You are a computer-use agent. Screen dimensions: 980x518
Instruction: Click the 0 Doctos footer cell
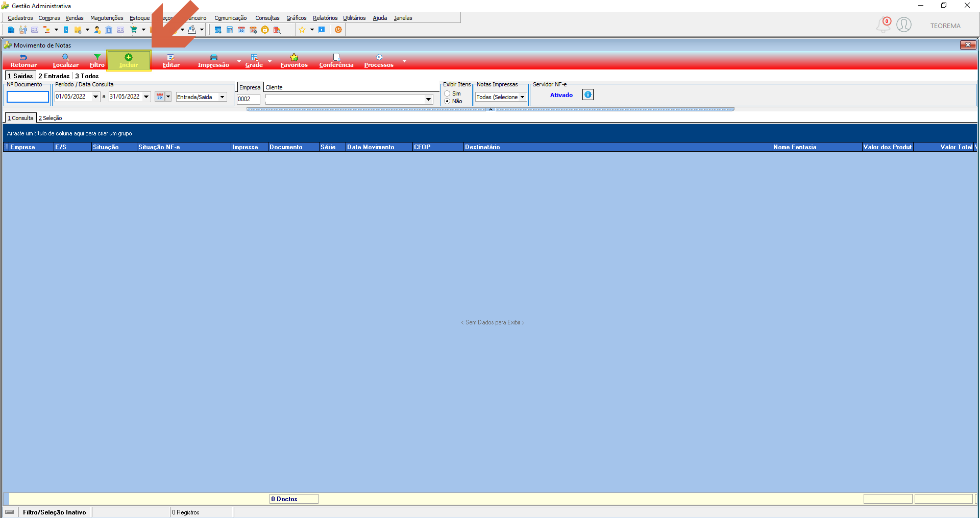pyautogui.click(x=294, y=499)
